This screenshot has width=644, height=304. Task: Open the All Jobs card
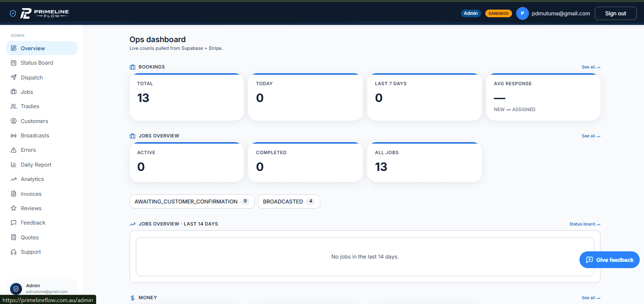424,162
